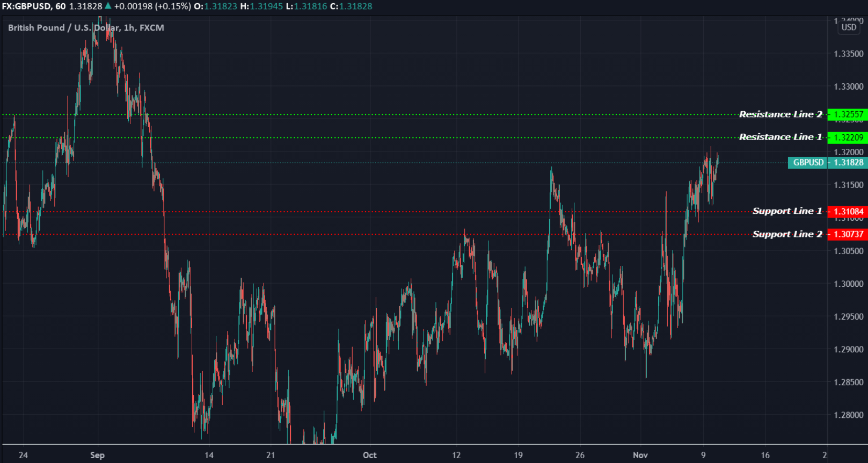Viewport: 868px width, 463px height.
Task: Click the 19 date on time axis
Action: tap(518, 455)
